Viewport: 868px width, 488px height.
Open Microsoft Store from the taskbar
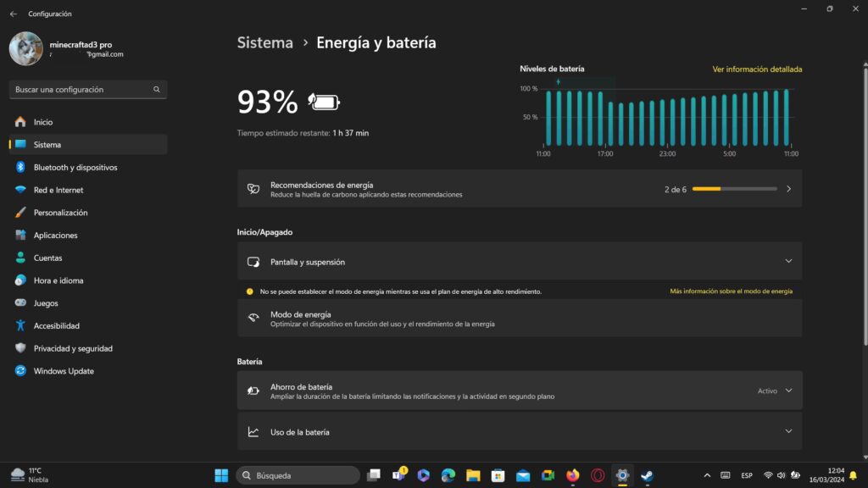tap(498, 475)
